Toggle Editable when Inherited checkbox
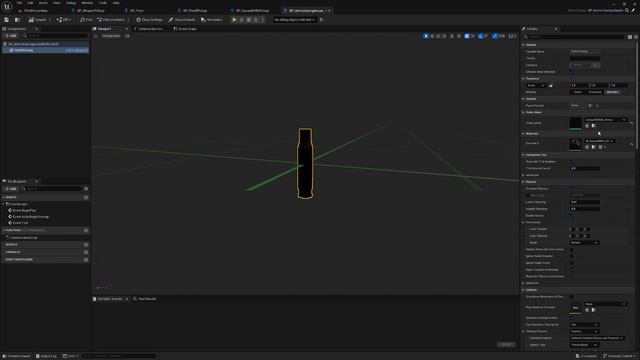Image resolution: width=640 pixels, height=360 pixels. pyautogui.click(x=572, y=72)
